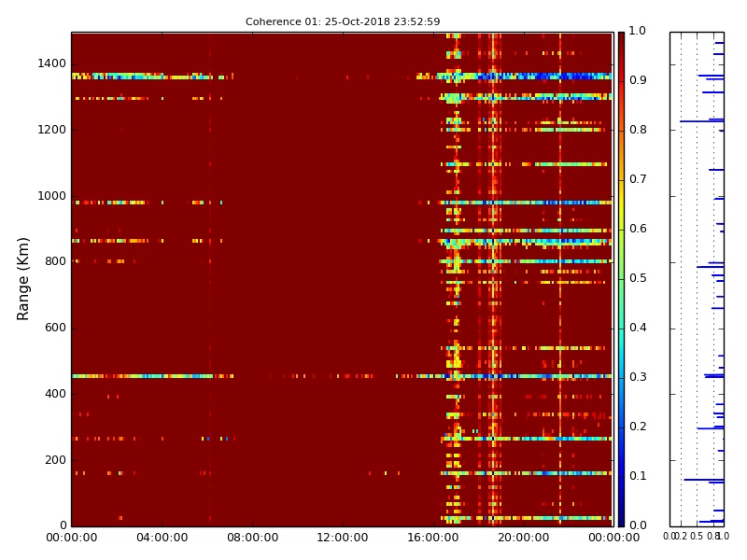Click the right profile panel's 0.5 tick label

pyautogui.click(x=696, y=537)
